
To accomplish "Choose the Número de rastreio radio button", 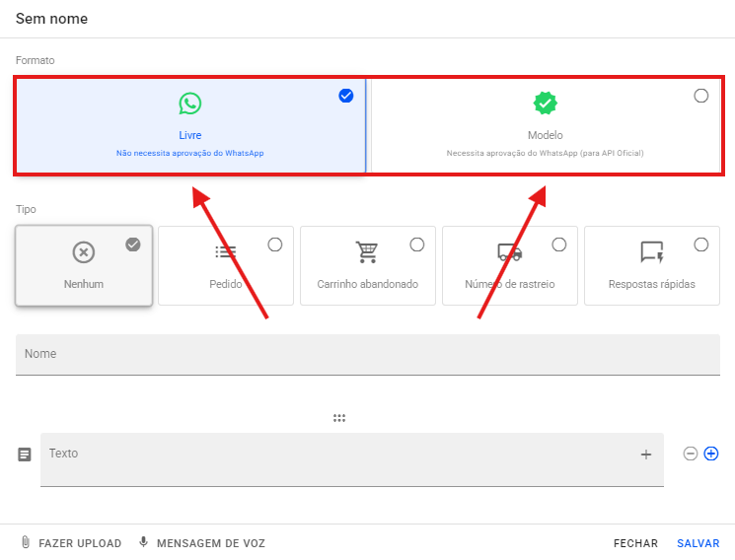I will [559, 245].
